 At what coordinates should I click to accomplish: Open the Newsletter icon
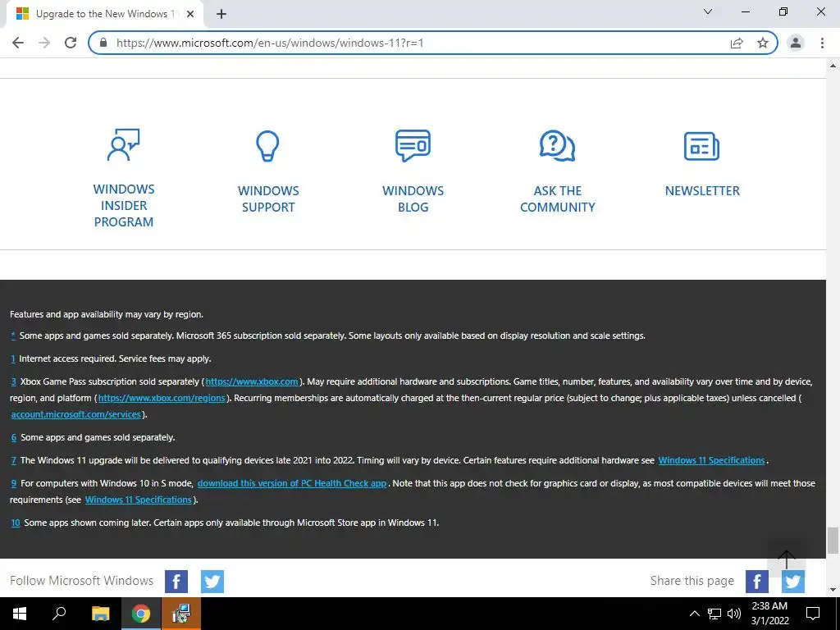click(701, 146)
